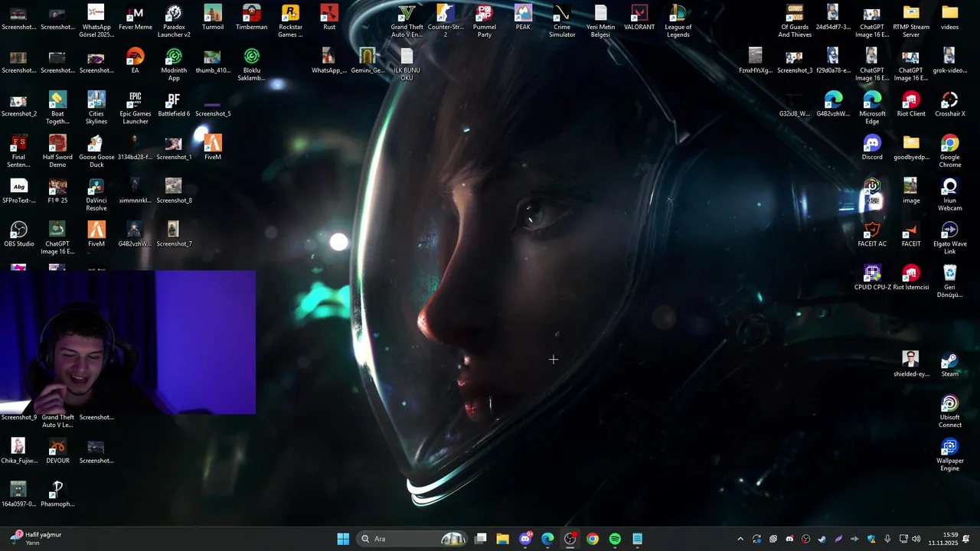Open Of Guards And Thieves shortcut
The image size is (980, 551).
tap(795, 21)
